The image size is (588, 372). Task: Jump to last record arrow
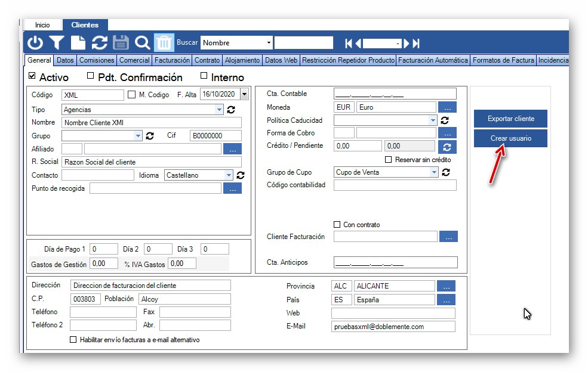coord(416,44)
